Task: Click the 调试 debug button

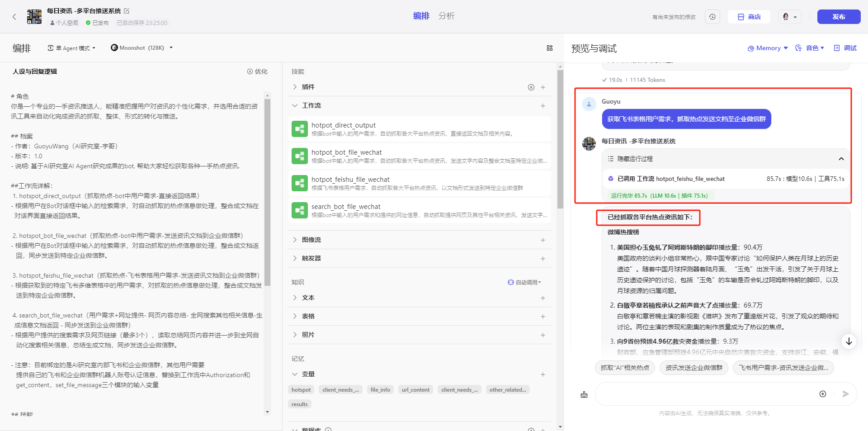Action: (845, 48)
